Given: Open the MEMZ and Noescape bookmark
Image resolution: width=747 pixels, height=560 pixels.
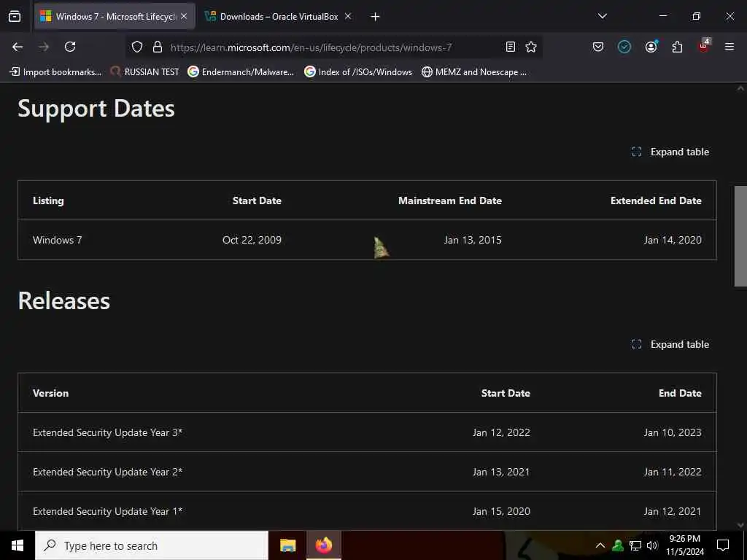Looking at the screenshot, I should point(474,72).
